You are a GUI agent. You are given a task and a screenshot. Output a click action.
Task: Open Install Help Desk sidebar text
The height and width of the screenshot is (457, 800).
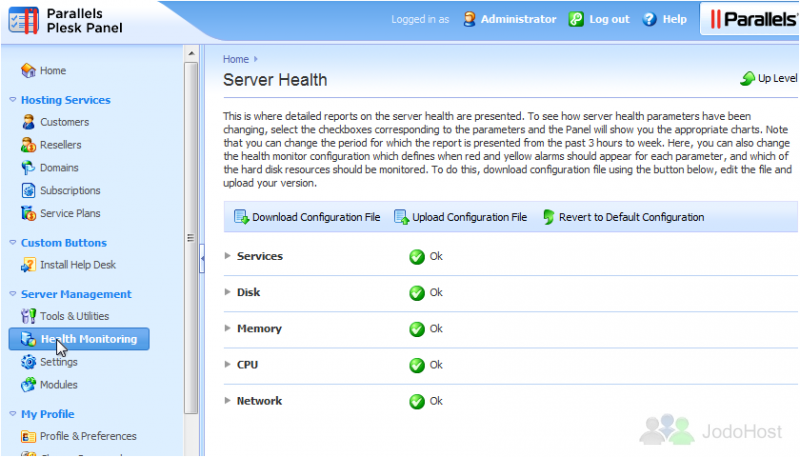(x=78, y=265)
